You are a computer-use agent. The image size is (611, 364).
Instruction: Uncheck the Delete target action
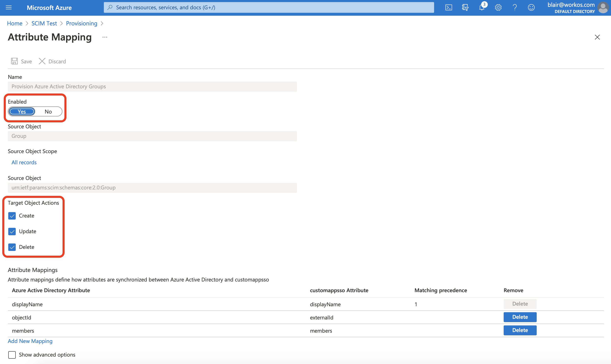12,247
